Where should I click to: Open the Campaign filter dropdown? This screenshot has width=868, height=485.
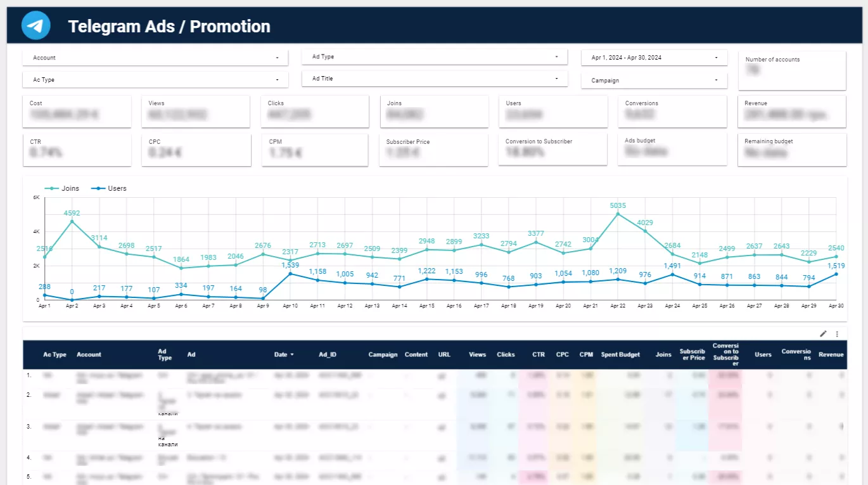click(654, 81)
